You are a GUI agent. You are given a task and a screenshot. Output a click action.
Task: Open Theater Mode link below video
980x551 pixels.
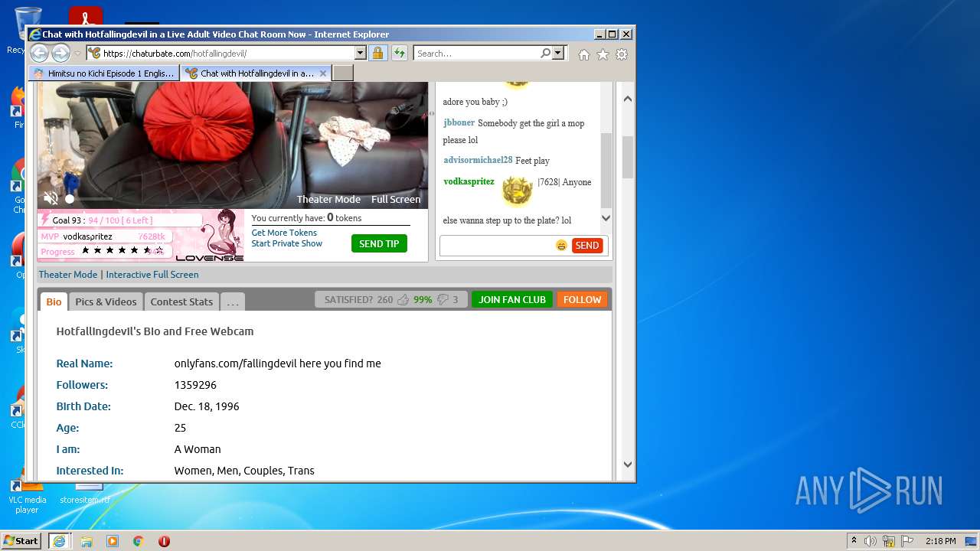(x=68, y=275)
